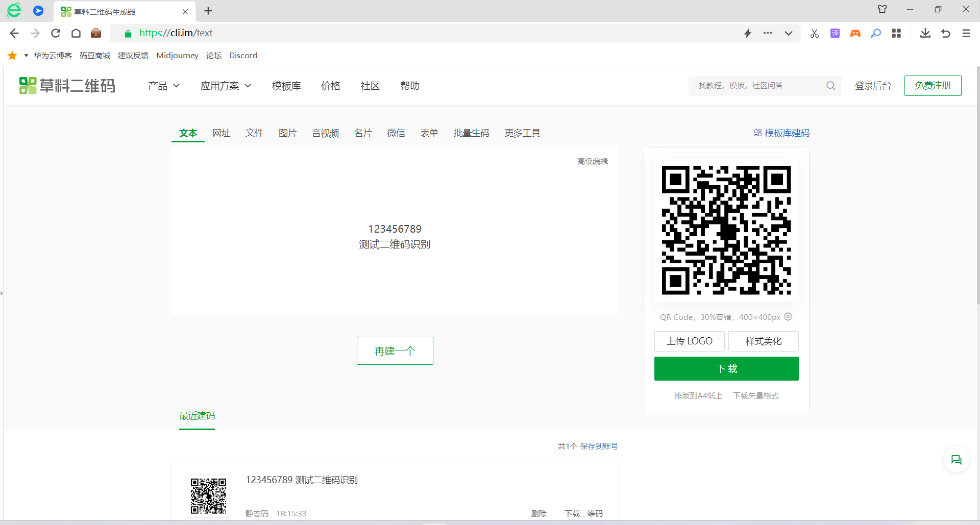Open the downloads manager

(925, 33)
